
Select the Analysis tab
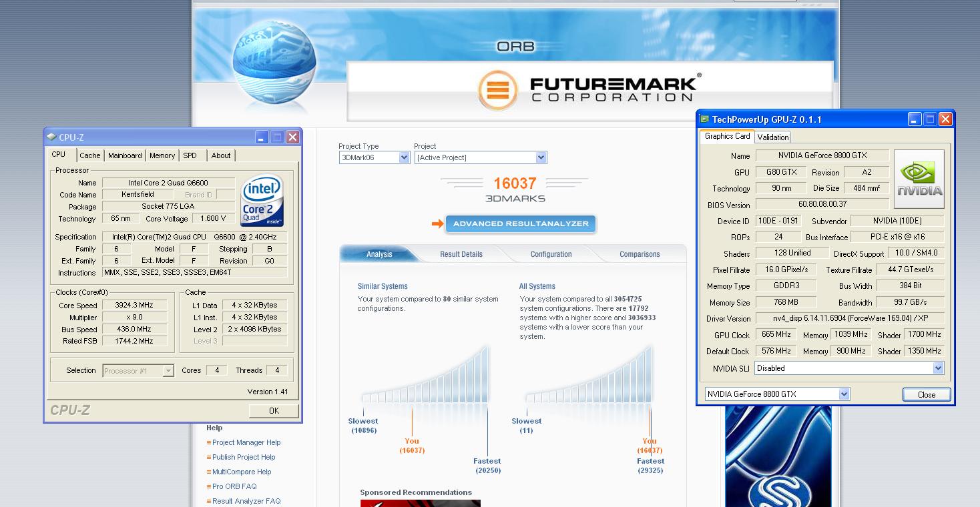(379, 254)
